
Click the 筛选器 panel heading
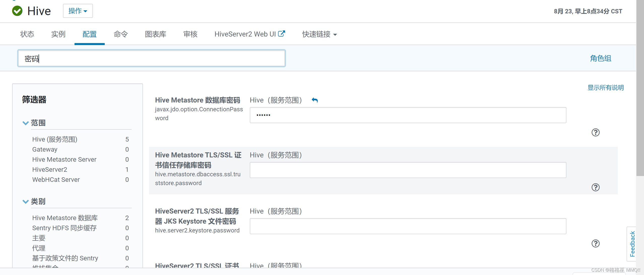[34, 99]
